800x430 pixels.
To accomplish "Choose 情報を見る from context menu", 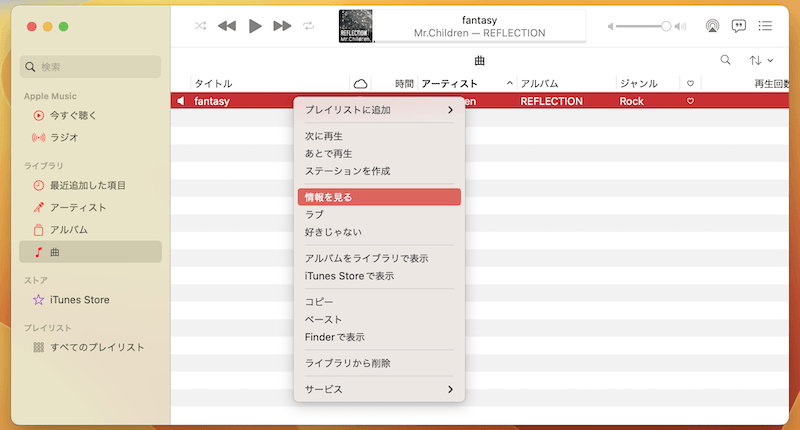I will click(x=379, y=197).
